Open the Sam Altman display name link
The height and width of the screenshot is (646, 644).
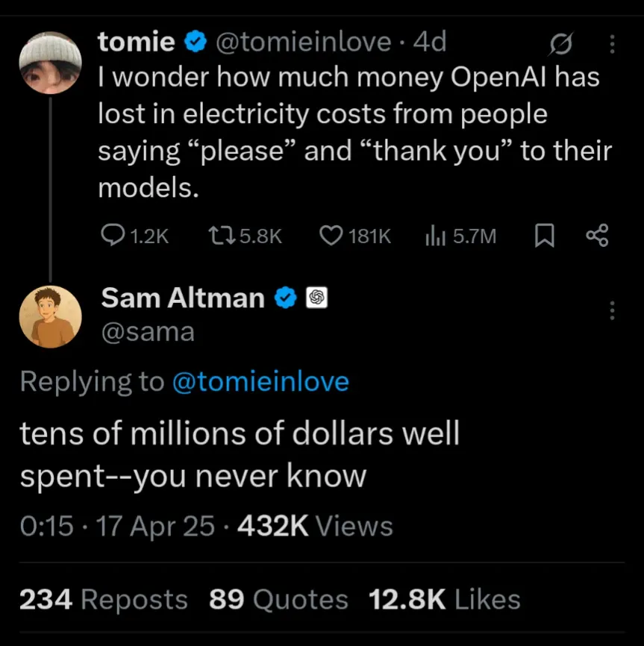pos(182,298)
